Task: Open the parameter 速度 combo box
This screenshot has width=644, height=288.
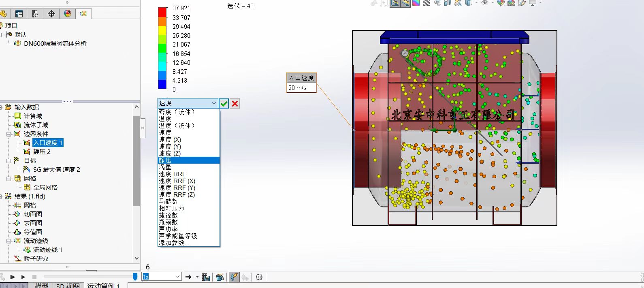Action: click(x=188, y=103)
